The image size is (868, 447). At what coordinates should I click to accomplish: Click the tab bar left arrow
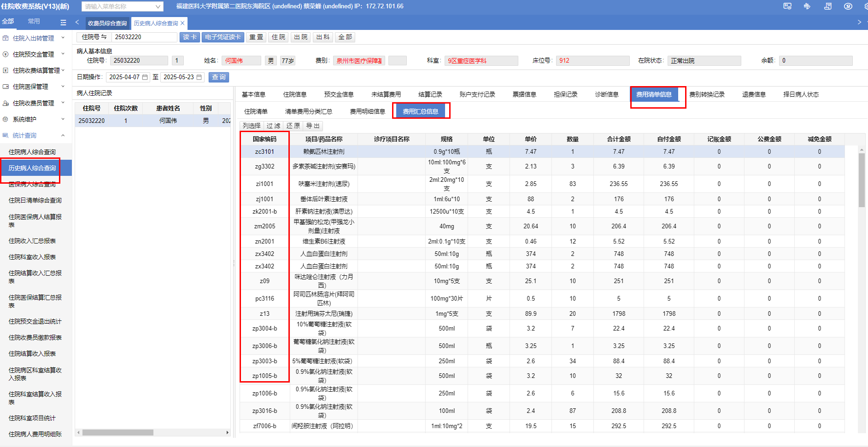tap(77, 22)
